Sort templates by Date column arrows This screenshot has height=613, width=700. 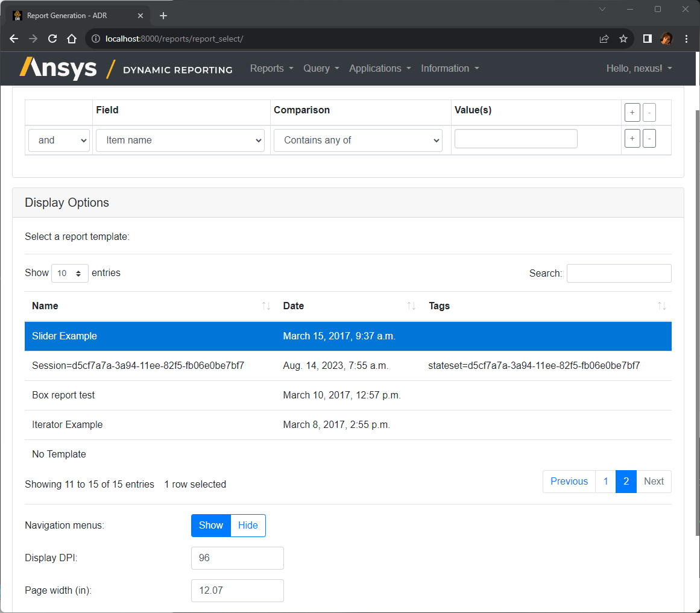click(411, 306)
